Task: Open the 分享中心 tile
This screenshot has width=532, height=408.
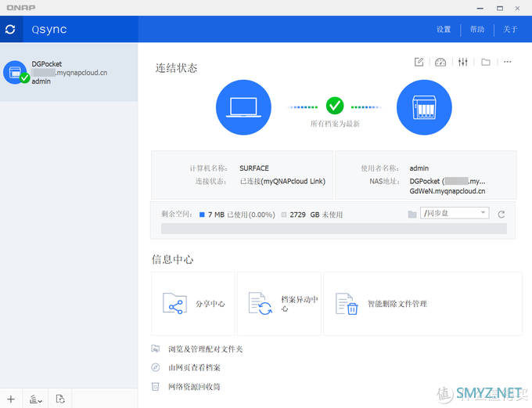Action: (193, 304)
